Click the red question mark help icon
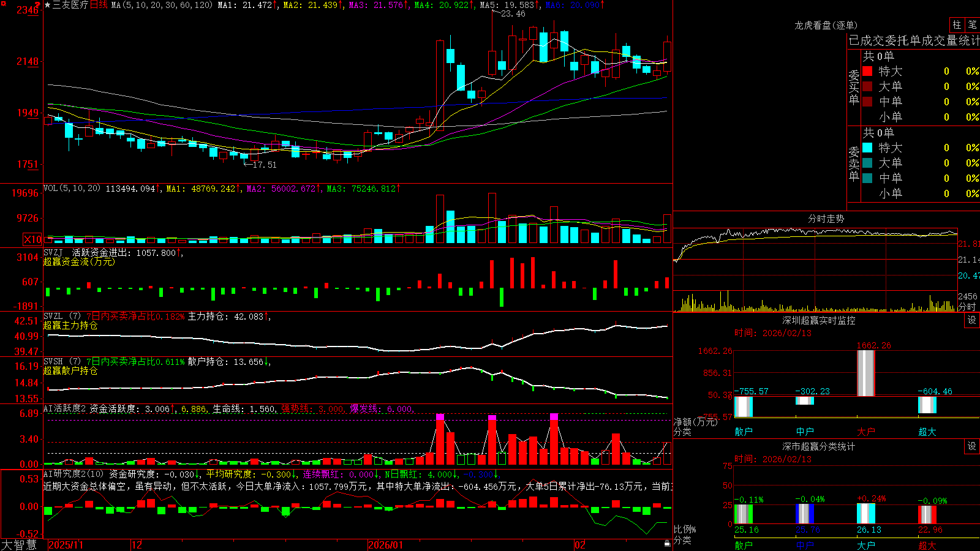The image size is (980, 551). (x=38, y=5)
